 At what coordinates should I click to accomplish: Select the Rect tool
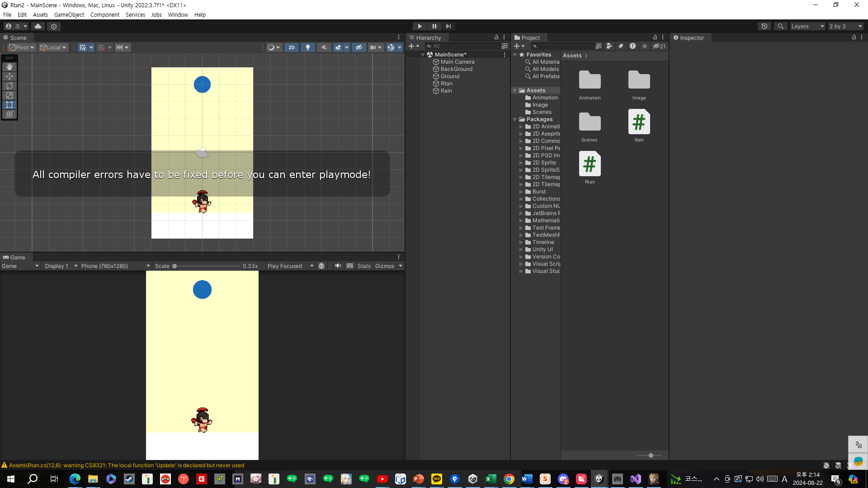[9, 105]
